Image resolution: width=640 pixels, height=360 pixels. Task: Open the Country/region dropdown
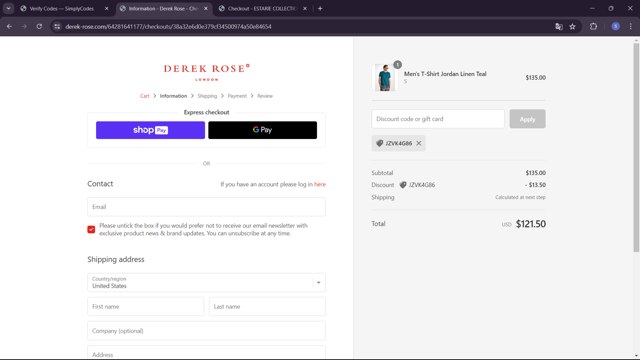pos(206,282)
